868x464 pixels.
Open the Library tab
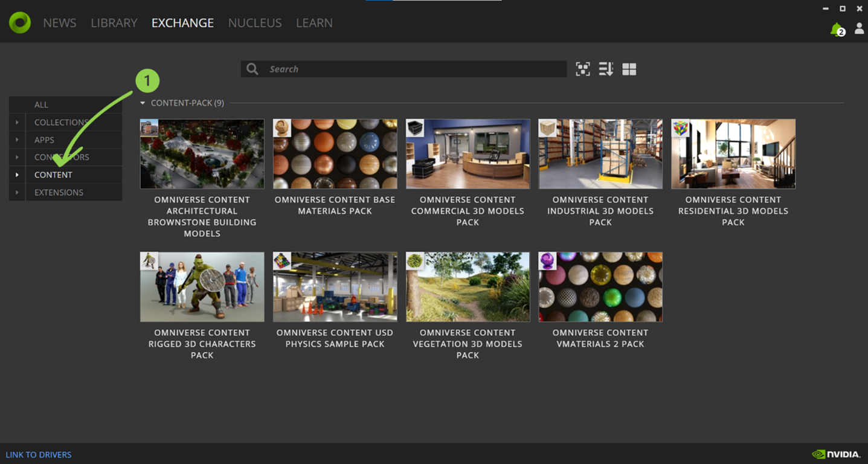tap(114, 23)
